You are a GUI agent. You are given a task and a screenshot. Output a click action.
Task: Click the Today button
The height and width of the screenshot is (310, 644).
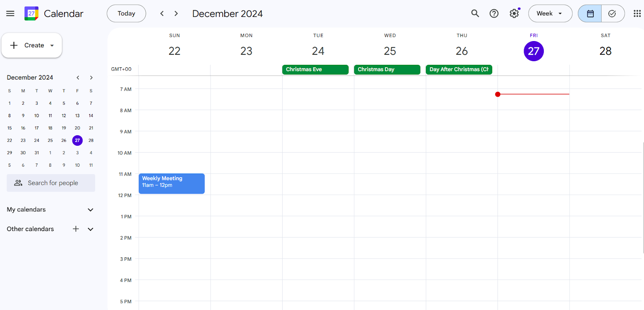[126, 14]
